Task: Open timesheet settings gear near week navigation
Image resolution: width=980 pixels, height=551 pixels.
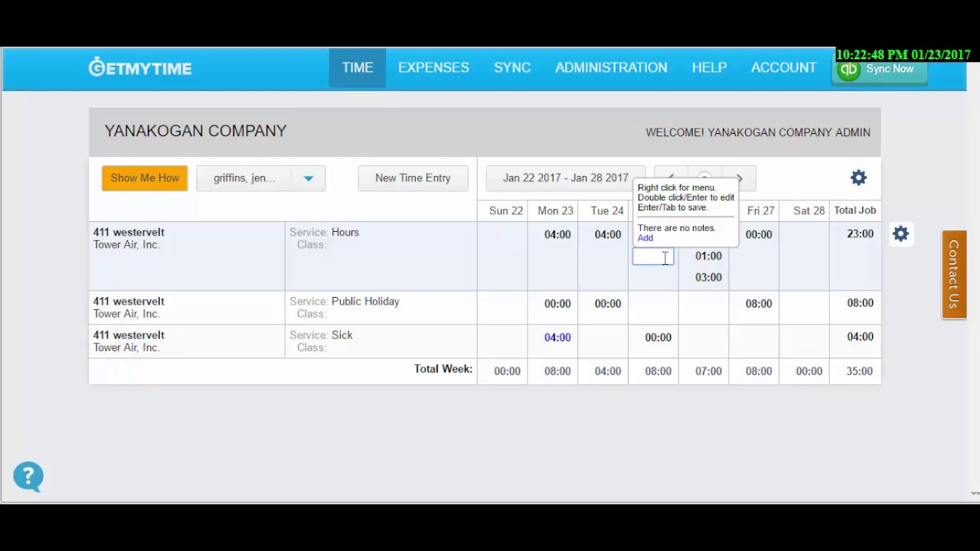Action: click(x=858, y=178)
